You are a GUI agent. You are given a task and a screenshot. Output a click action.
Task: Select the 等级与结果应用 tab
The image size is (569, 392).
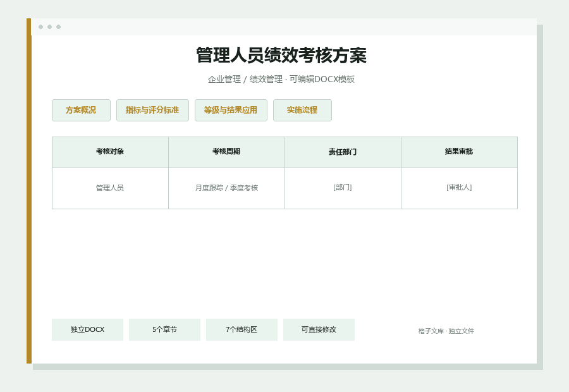point(231,111)
